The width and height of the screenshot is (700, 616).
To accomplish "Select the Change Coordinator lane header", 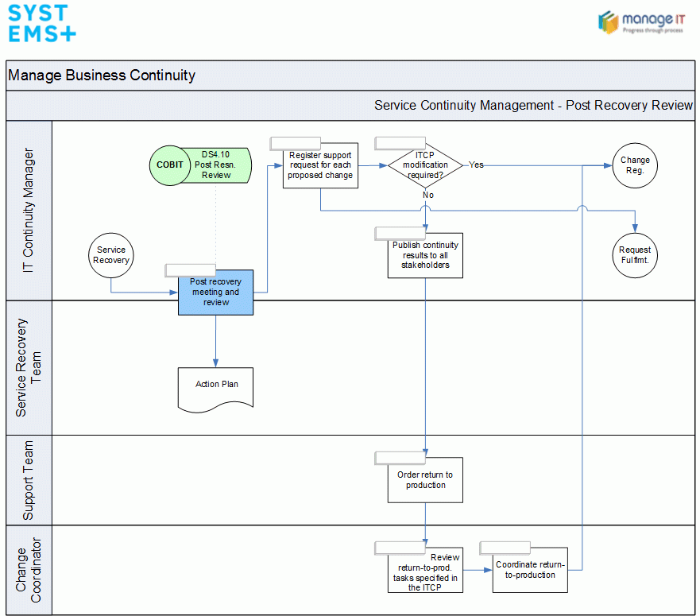I will click(x=29, y=570).
